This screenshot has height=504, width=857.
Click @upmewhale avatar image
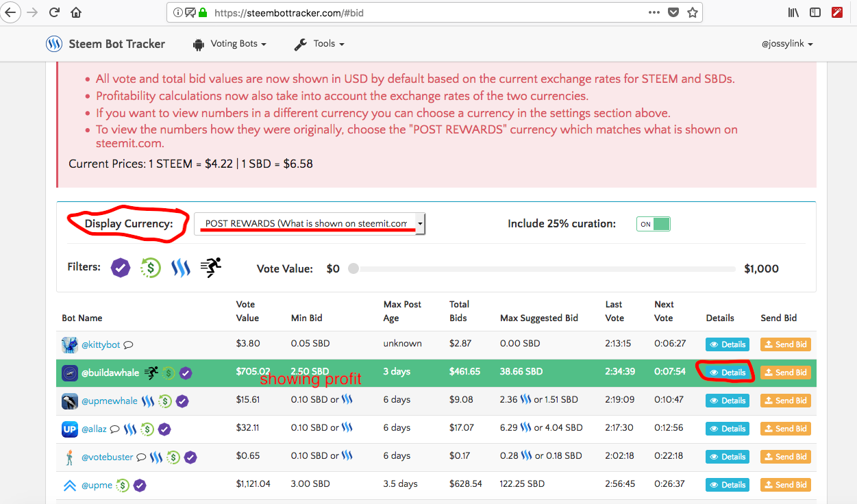click(x=69, y=401)
